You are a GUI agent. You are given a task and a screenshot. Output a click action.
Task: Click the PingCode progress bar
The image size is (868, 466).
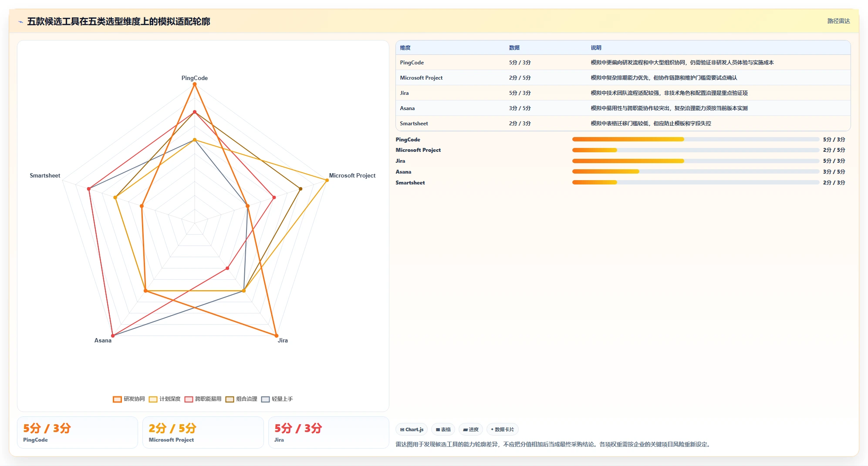click(x=696, y=139)
